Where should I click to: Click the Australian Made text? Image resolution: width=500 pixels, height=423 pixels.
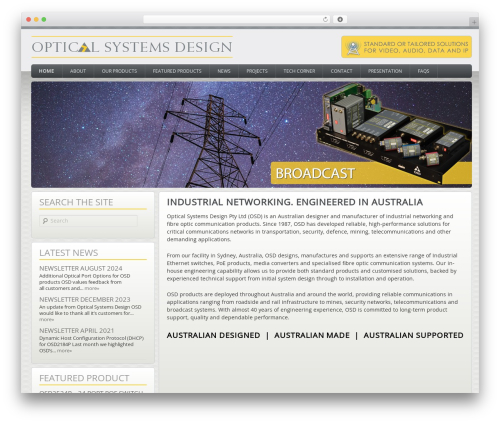[x=312, y=335]
